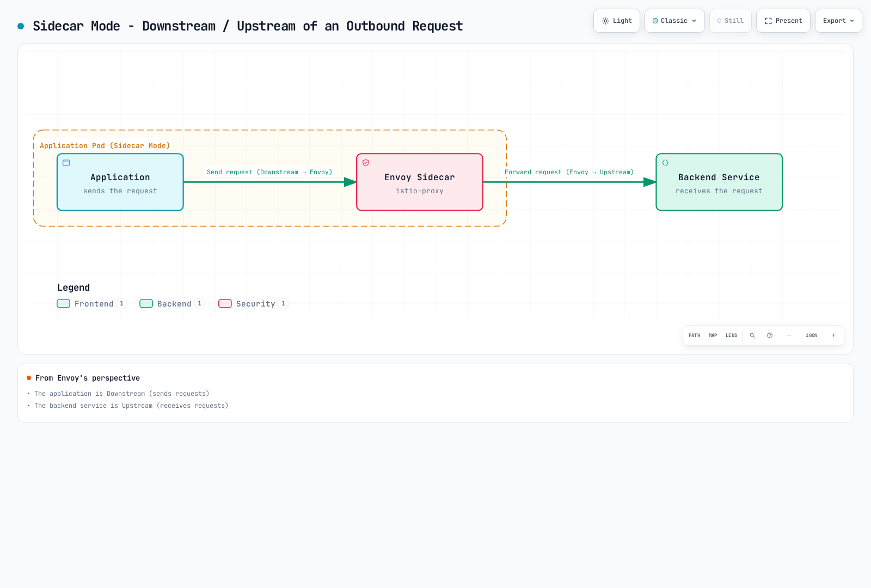Open the Classic style dropdown
871x588 pixels.
674,21
